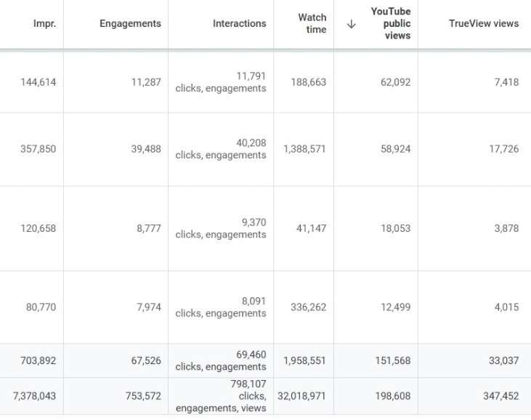Select the 62,092 public views cell
The width and height of the screenshot is (531, 420).
coord(395,82)
